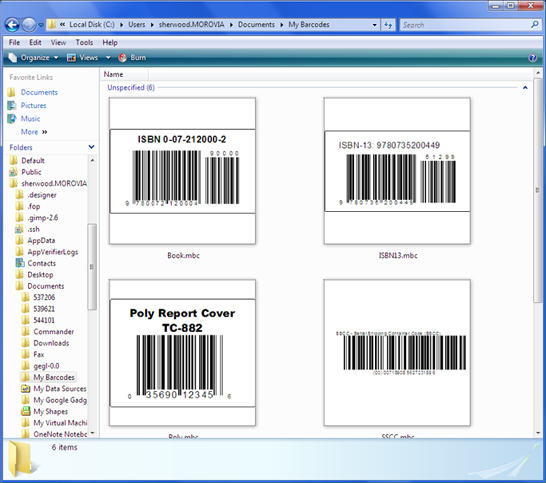Select the Default folder in tree
This screenshot has width=546, height=483.
pyautogui.click(x=33, y=161)
